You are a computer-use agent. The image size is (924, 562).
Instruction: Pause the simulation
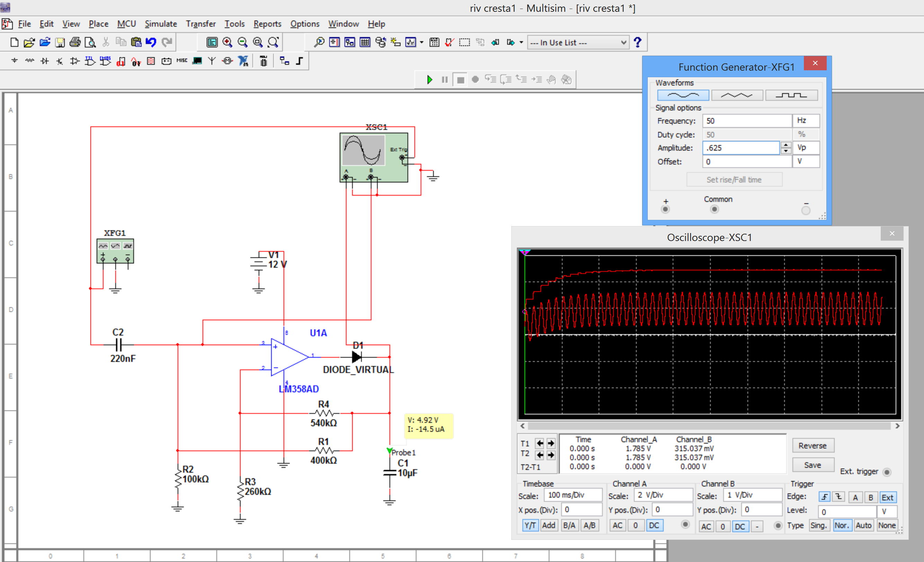click(x=445, y=80)
